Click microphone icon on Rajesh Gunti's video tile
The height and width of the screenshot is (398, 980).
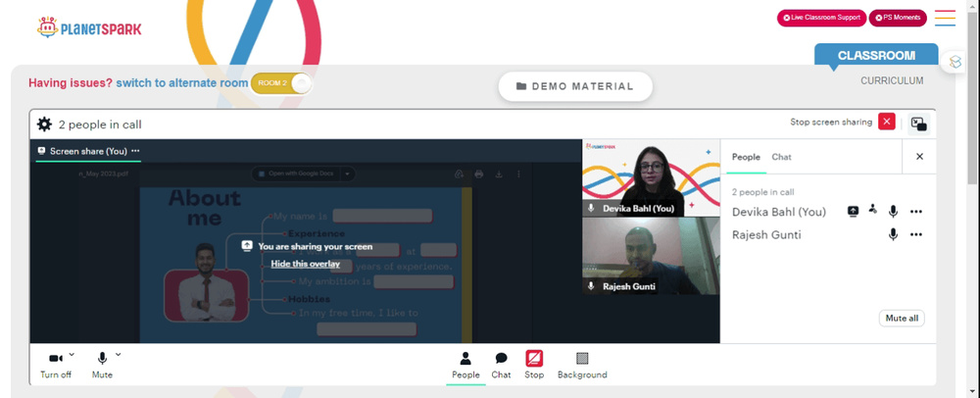(591, 286)
